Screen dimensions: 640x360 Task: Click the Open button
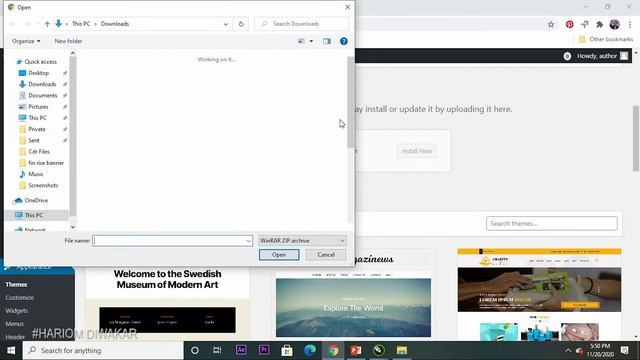tap(279, 255)
